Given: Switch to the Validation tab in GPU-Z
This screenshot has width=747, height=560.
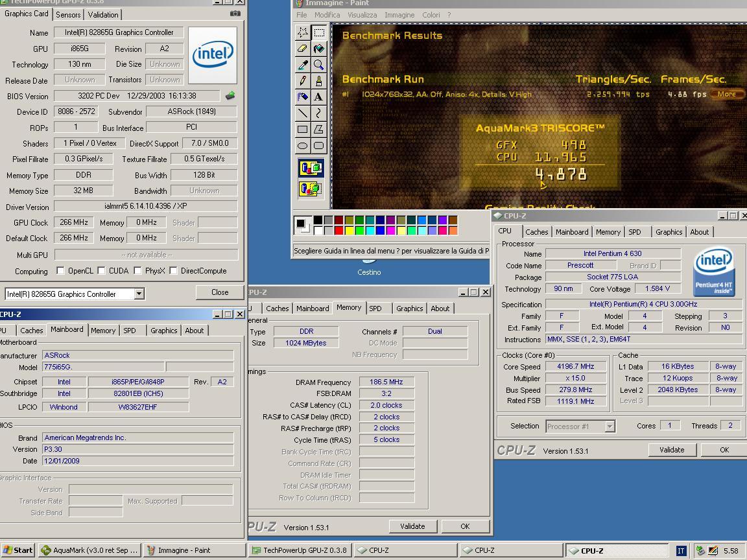Looking at the screenshot, I should (x=103, y=15).
